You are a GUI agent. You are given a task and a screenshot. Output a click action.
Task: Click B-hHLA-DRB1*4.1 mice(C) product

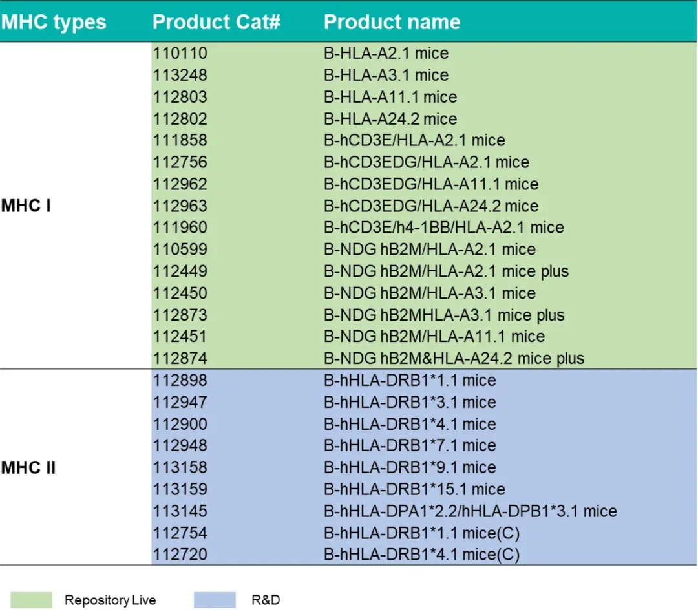[x=421, y=555]
